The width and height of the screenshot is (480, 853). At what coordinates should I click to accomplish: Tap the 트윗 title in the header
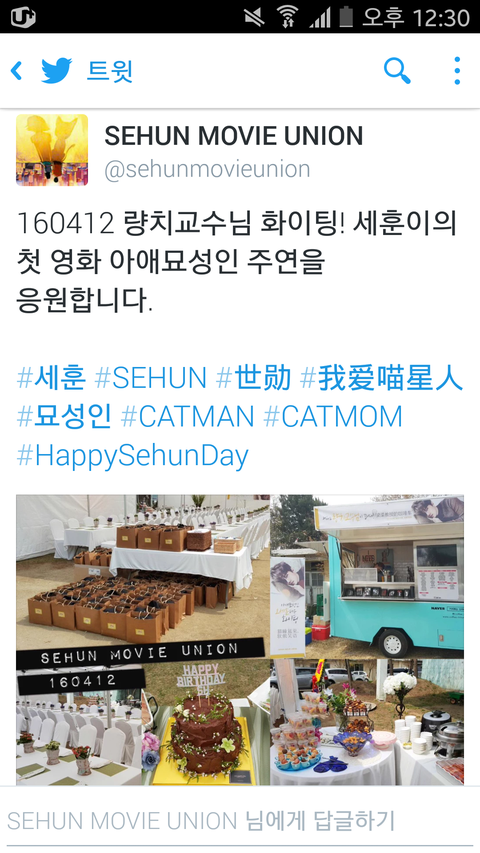point(109,71)
